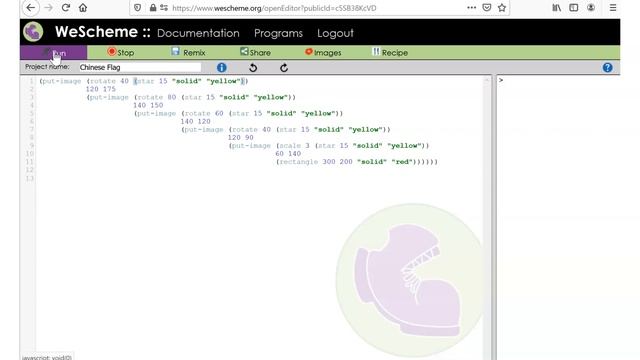Open the Images picker

323,53
